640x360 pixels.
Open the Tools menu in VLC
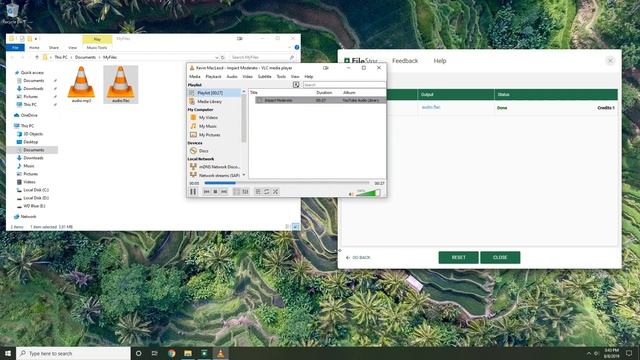281,76
